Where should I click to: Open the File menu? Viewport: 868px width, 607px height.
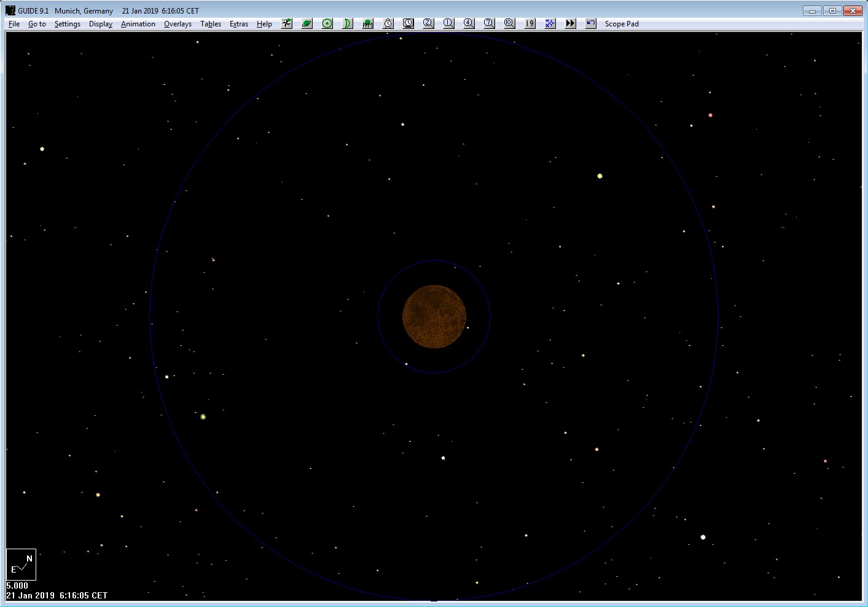pos(14,24)
